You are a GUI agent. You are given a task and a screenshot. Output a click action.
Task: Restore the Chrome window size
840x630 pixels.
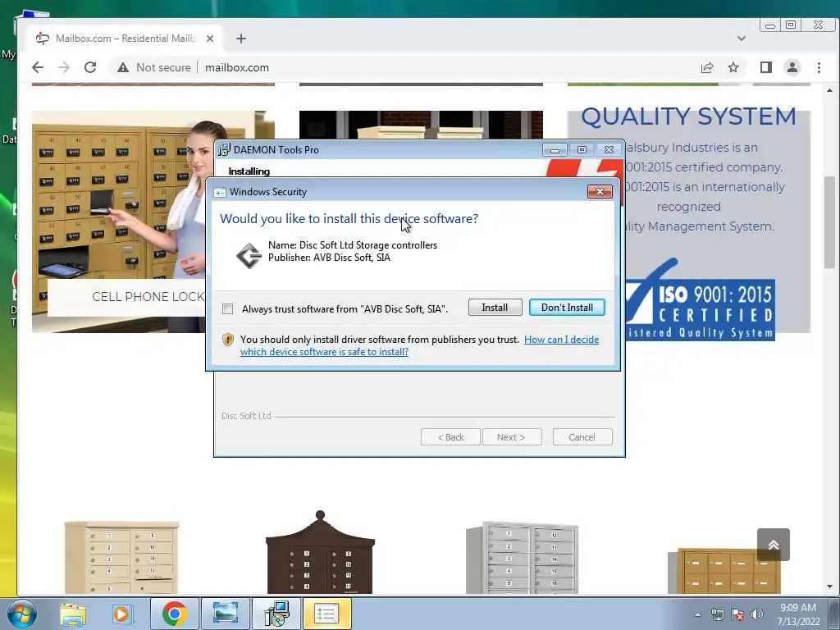tap(792, 25)
